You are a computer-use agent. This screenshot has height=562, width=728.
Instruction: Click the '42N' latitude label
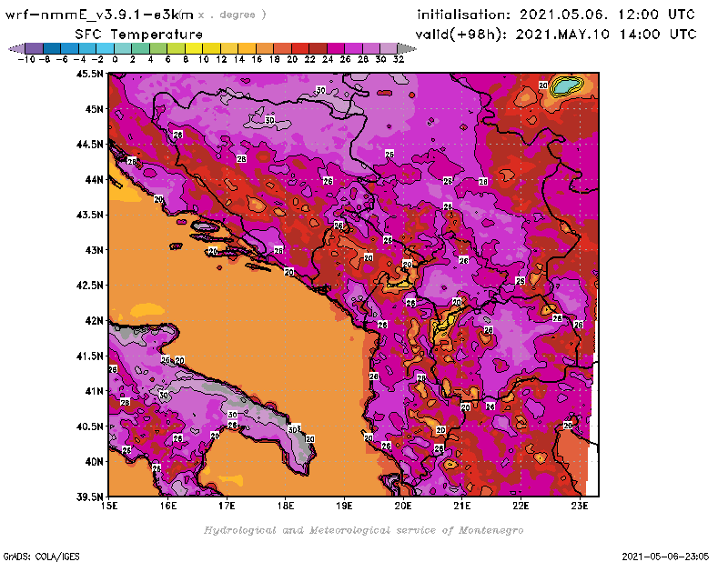coord(94,321)
